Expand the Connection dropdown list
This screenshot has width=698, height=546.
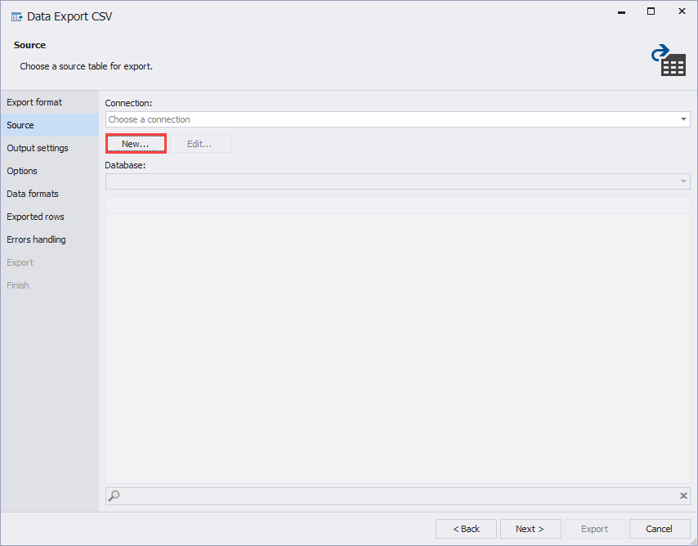[x=684, y=120]
